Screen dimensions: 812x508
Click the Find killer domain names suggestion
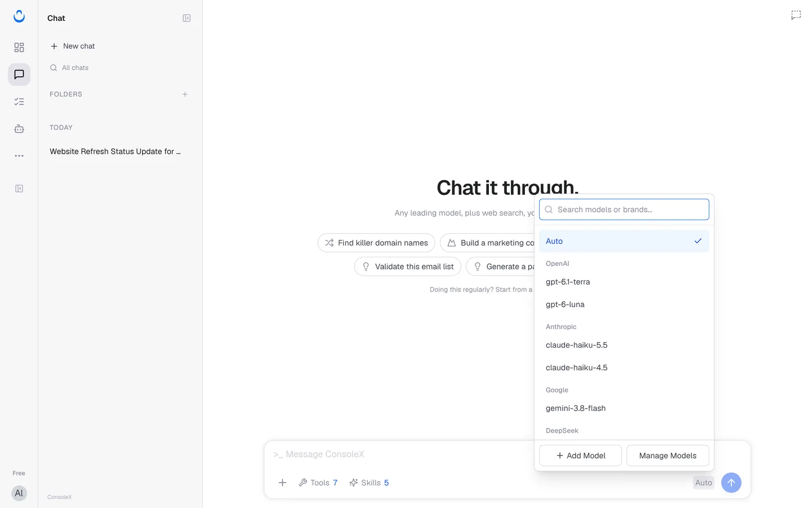tap(376, 243)
